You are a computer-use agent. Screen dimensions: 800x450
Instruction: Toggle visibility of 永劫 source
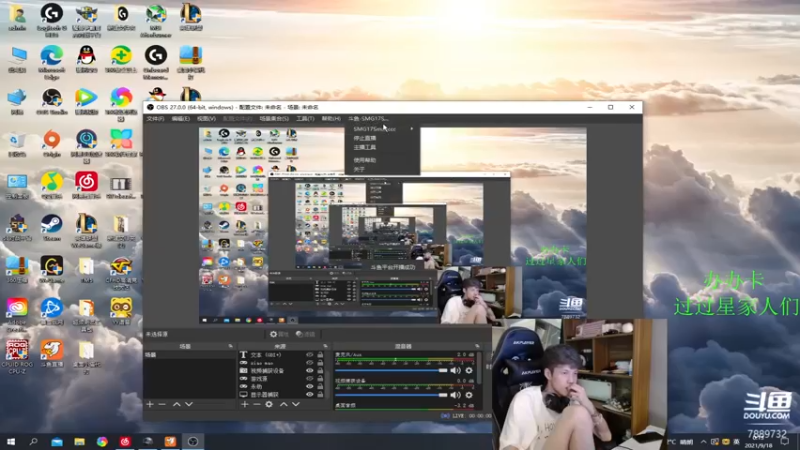coord(309,387)
